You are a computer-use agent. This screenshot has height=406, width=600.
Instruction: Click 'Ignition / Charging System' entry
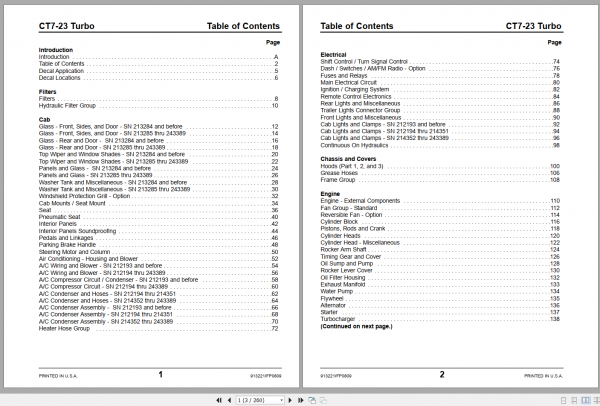click(355, 90)
